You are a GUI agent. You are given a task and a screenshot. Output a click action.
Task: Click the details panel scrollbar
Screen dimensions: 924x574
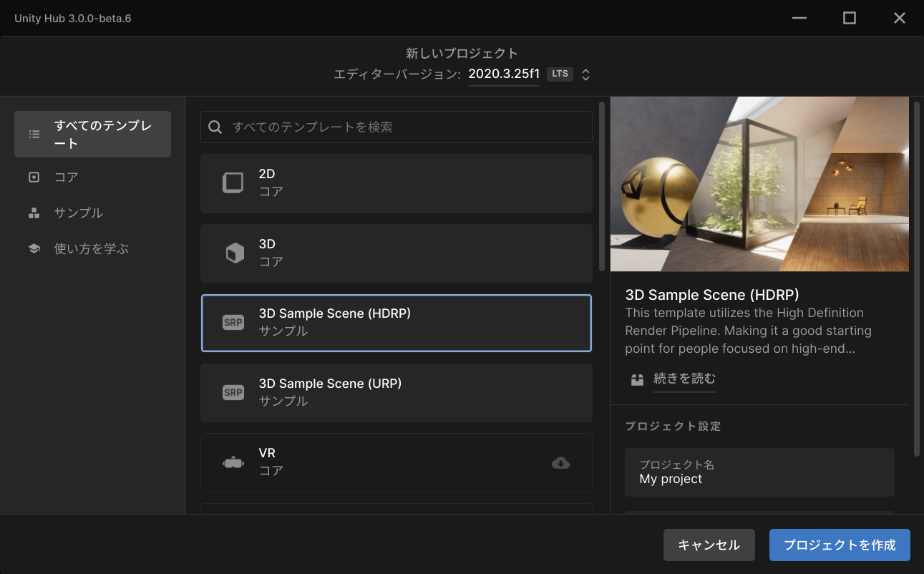click(916, 279)
